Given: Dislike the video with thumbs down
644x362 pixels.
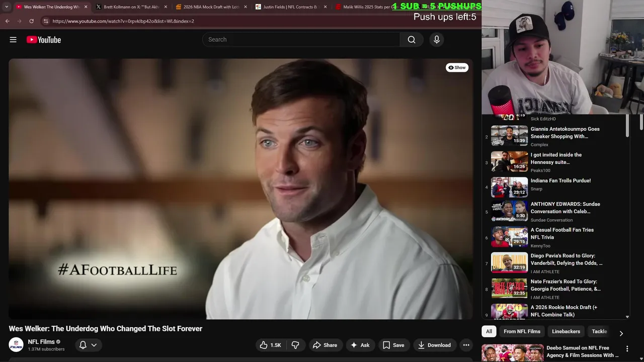Looking at the screenshot, I should (x=295, y=345).
